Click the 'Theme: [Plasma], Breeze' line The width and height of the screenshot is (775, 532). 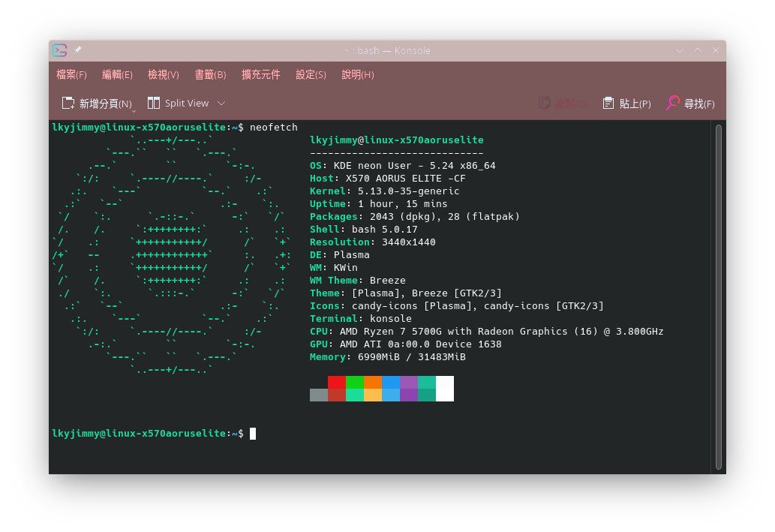tap(405, 293)
